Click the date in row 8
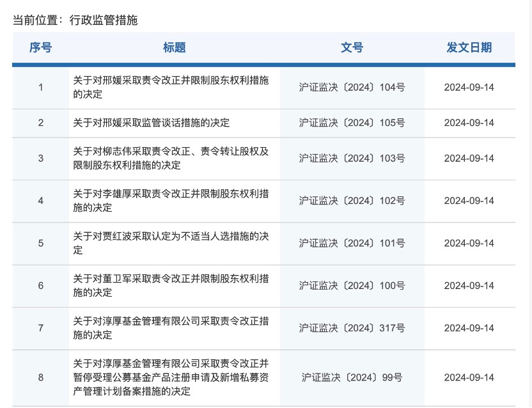The width and height of the screenshot is (532, 408). [469, 378]
